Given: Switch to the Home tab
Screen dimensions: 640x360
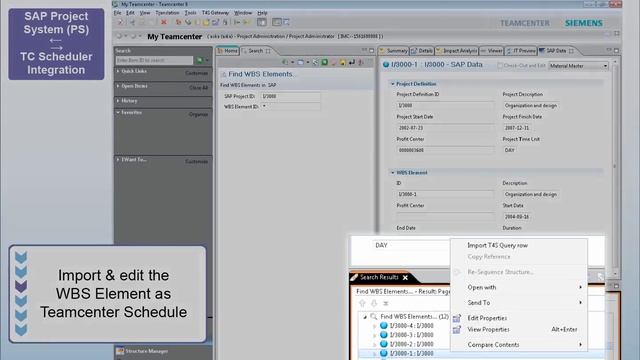Looking at the screenshot, I should [x=227, y=51].
